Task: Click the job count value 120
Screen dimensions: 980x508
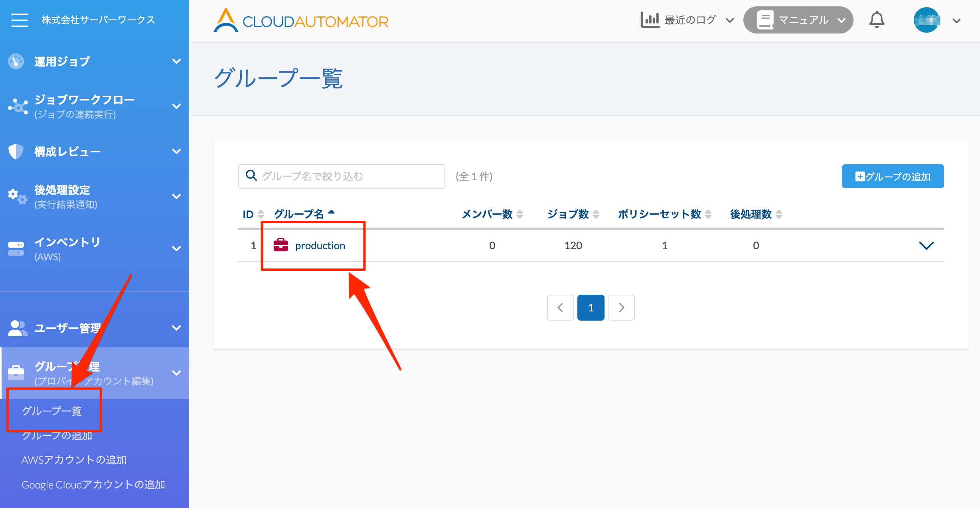Action: (573, 246)
